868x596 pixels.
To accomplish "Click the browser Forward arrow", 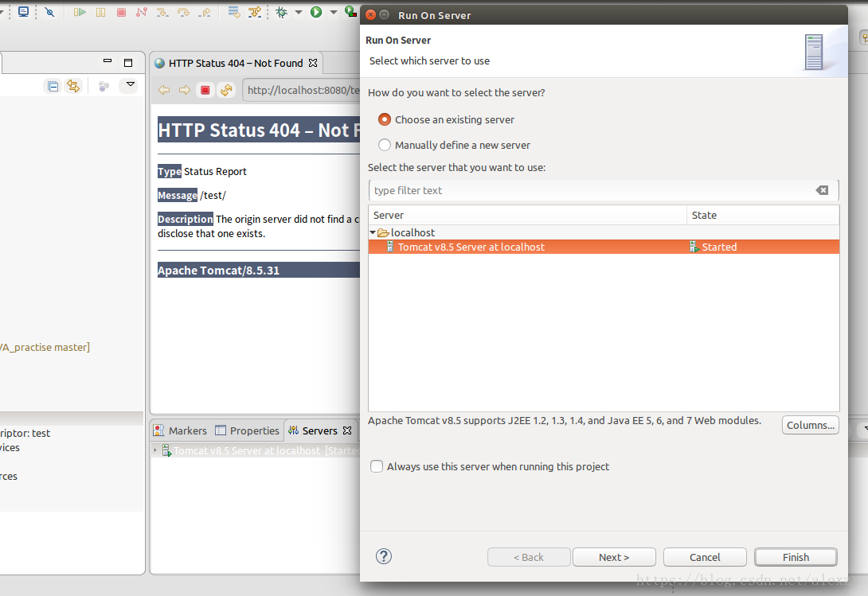I will pos(185,90).
